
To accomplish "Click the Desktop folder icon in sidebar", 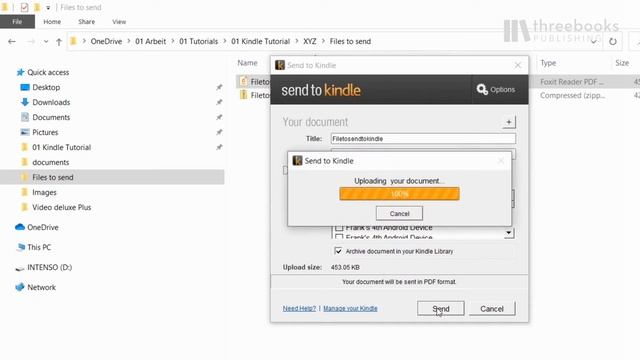I will pyautogui.click(x=25, y=87).
